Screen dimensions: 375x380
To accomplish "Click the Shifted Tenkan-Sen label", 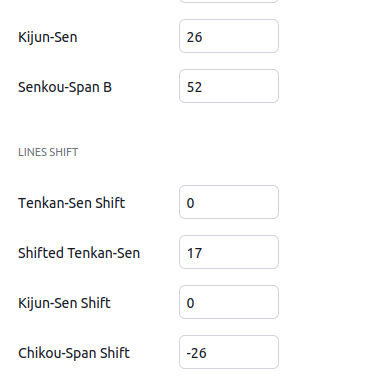I will [x=79, y=253].
